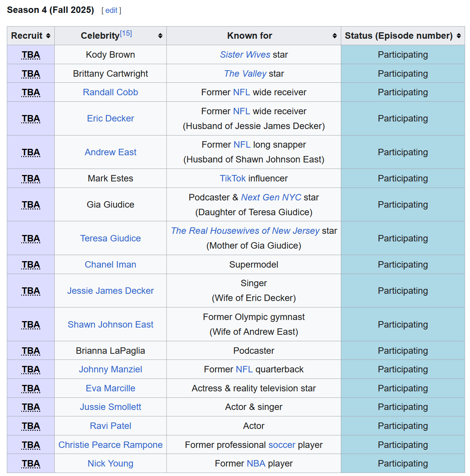Open Johnny Manziel's article
The width and height of the screenshot is (470, 476).
tap(111, 369)
